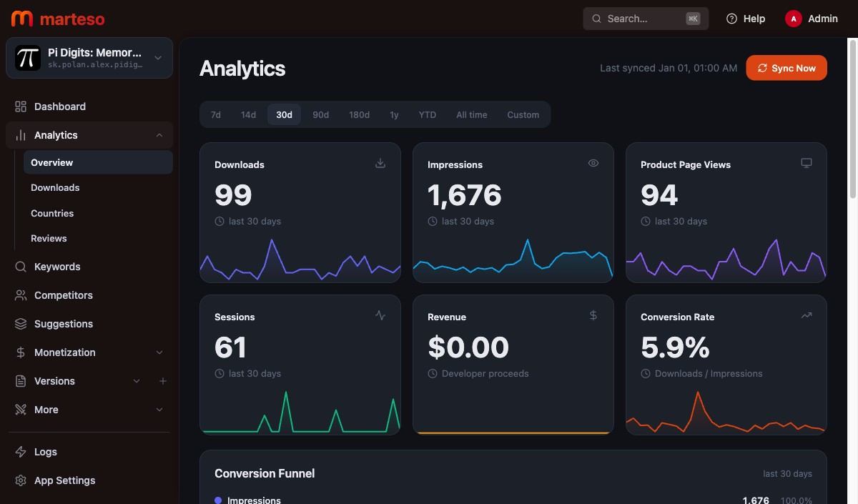Select the 14d time range
Viewport: 858px width, 504px height.
coord(248,114)
